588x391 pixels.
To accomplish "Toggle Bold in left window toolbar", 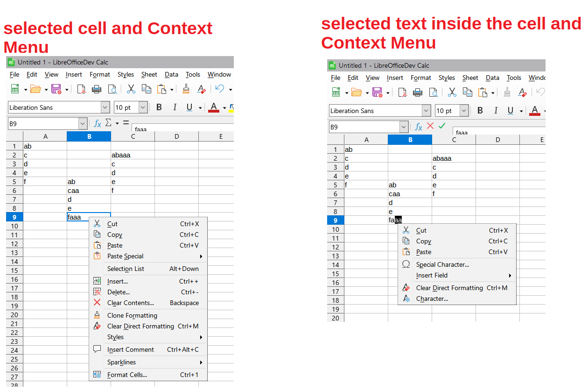I will coord(159,107).
